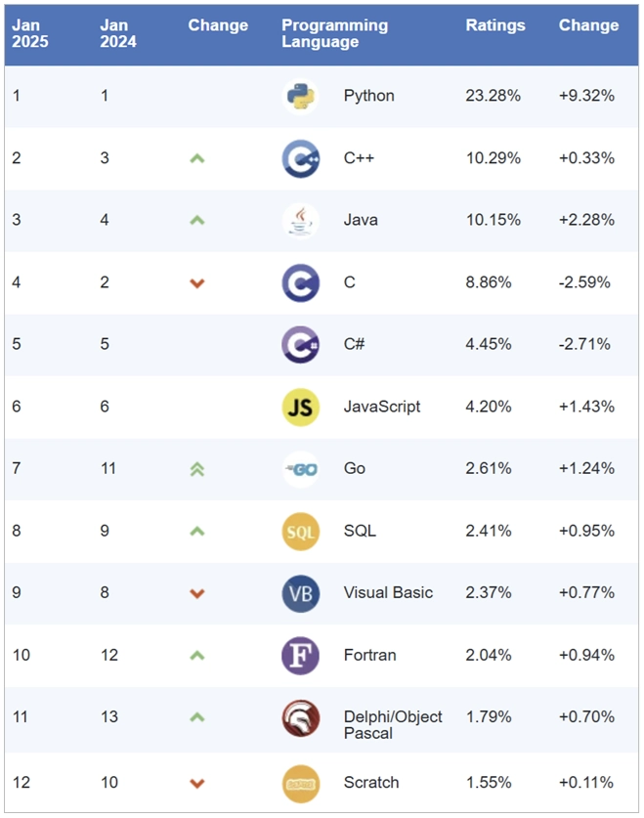This screenshot has width=644, height=818.
Task: Click the Visual Basic VB icon
Action: (x=300, y=593)
